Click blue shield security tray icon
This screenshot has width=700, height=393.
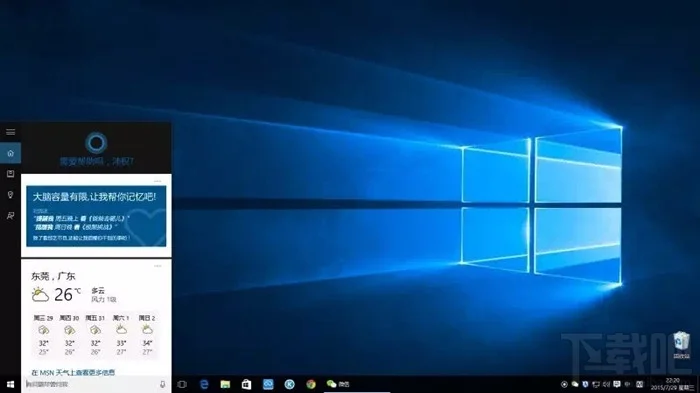(585, 384)
